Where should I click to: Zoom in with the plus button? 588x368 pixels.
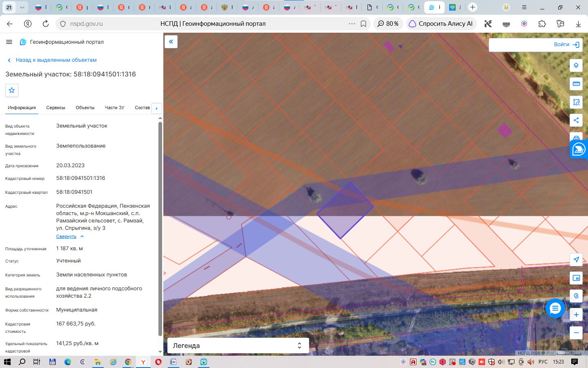[x=576, y=315]
